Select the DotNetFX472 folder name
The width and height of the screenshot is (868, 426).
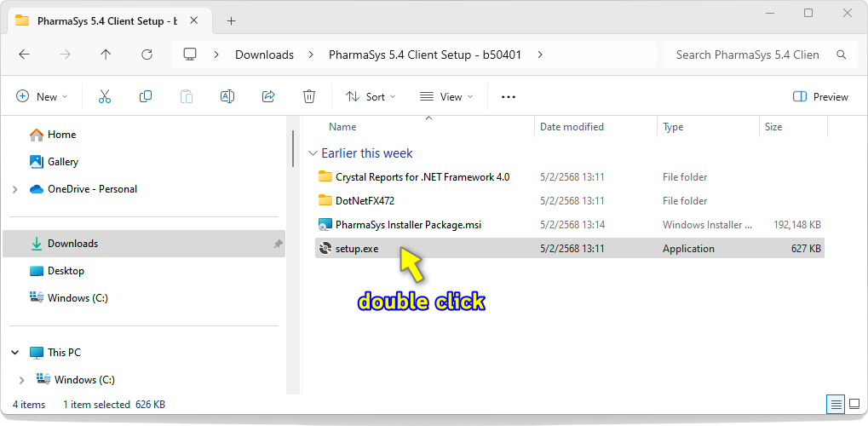(365, 201)
